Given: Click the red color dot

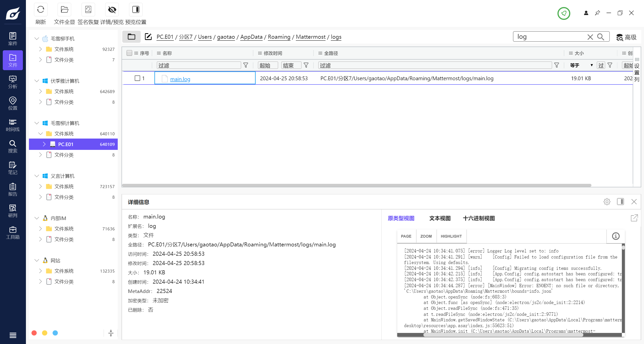Looking at the screenshot, I should click(34, 333).
